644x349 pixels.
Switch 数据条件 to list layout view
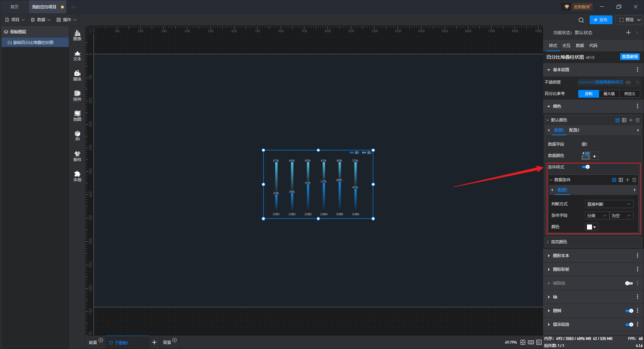621,180
